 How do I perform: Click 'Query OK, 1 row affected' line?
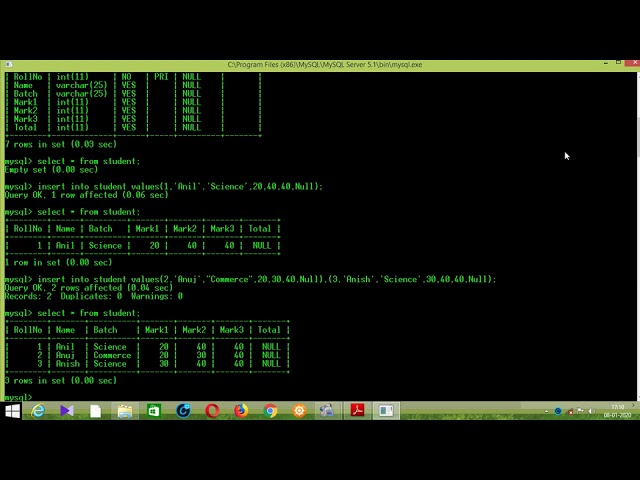tap(86, 195)
